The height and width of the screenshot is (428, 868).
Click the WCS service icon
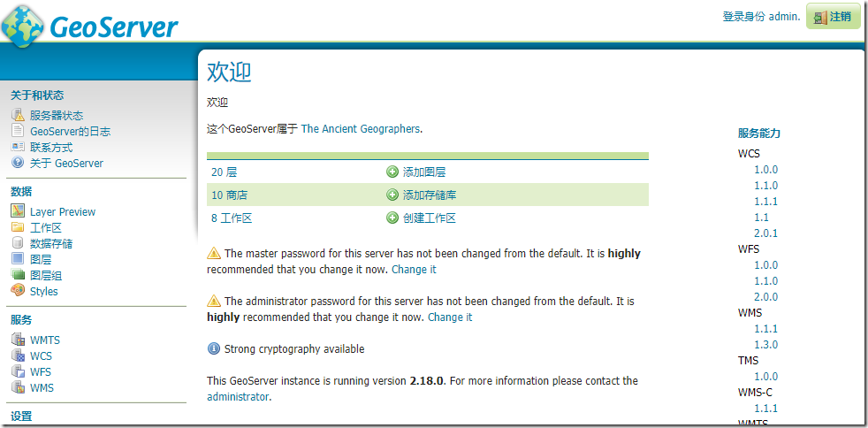tap(19, 355)
